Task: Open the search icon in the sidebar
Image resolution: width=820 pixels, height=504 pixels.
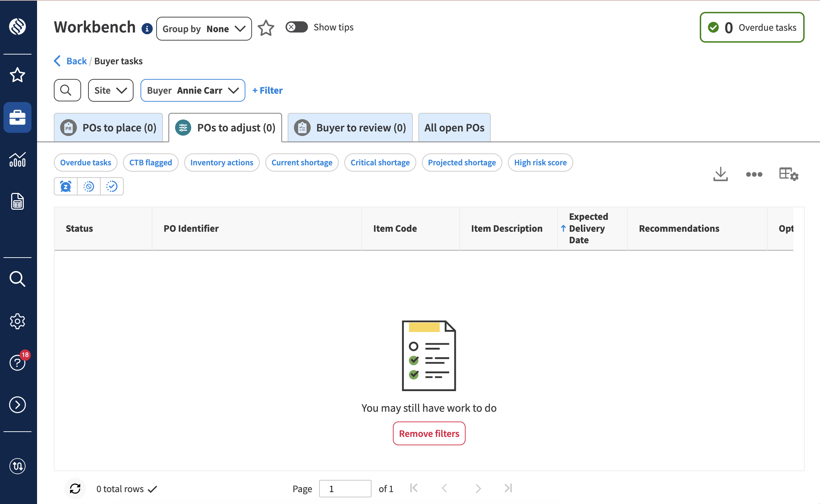Action: [x=17, y=279]
